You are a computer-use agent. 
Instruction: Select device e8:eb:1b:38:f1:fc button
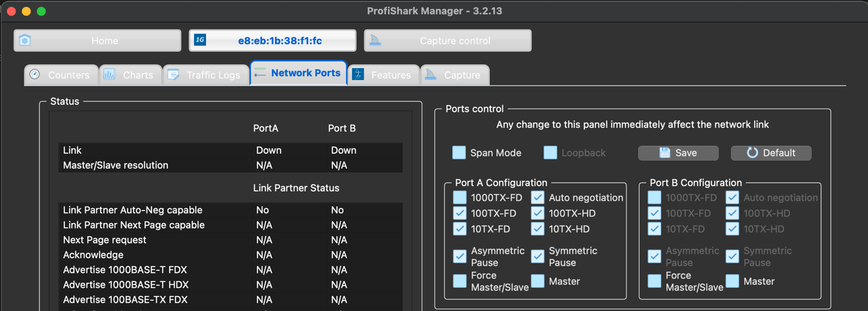[x=272, y=41]
